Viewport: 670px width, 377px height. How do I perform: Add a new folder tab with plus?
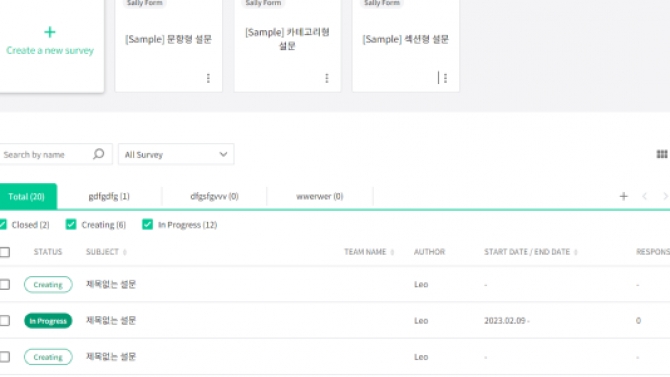click(623, 196)
